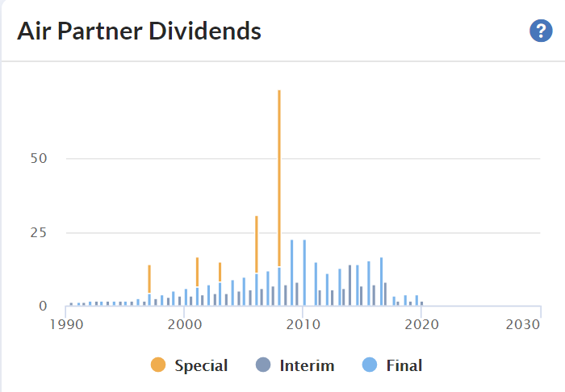Click the 50 y-axis label
The width and height of the screenshot is (565, 392).
(x=39, y=158)
